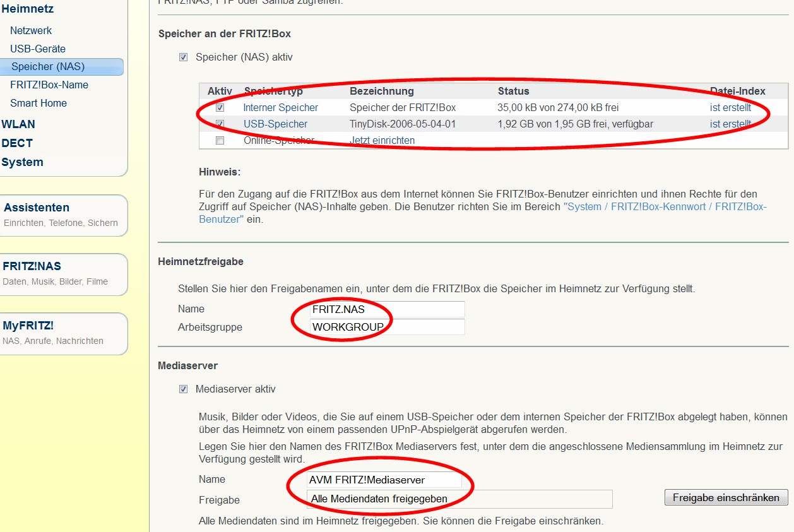Expand the WLAN menu section
794x532 pixels.
click(18, 124)
